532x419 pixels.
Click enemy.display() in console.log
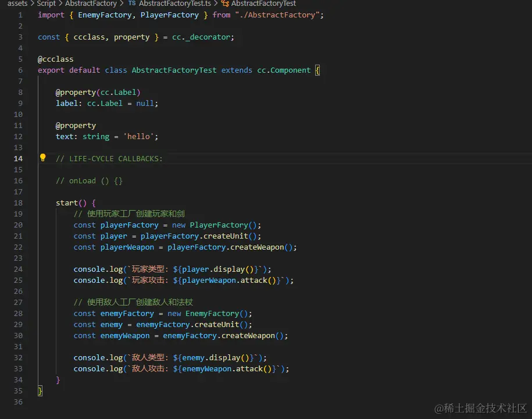216,357
